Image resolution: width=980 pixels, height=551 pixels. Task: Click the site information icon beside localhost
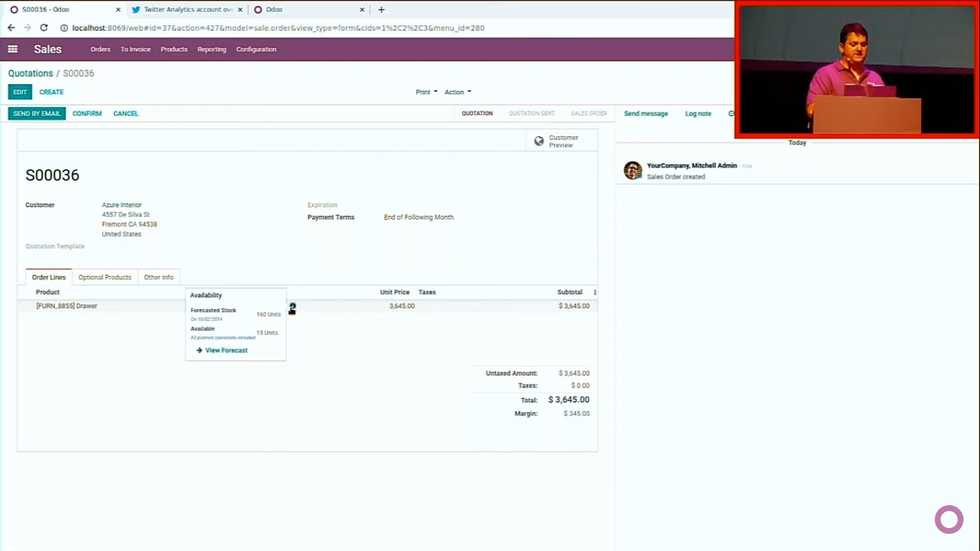point(63,28)
